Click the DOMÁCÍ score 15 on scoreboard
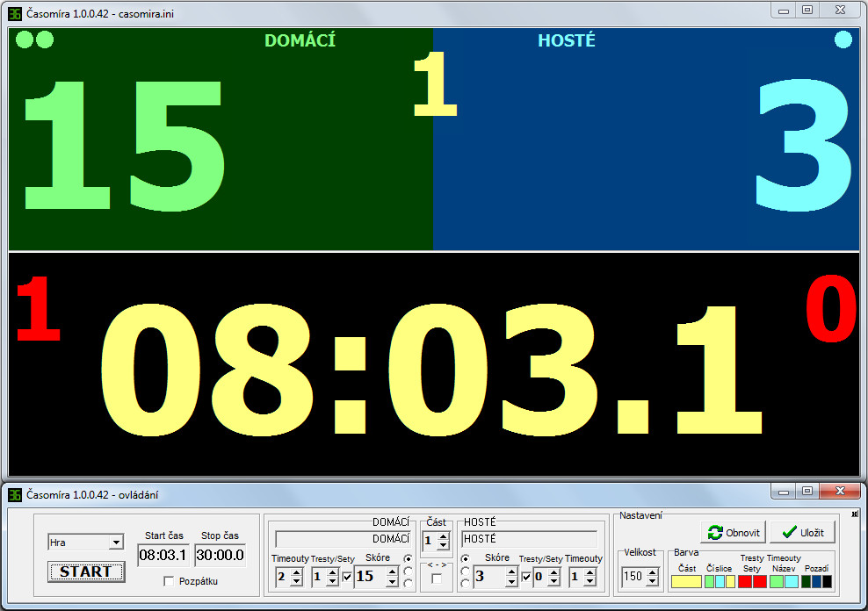Screen dimensions: 868x611 click(x=123, y=145)
